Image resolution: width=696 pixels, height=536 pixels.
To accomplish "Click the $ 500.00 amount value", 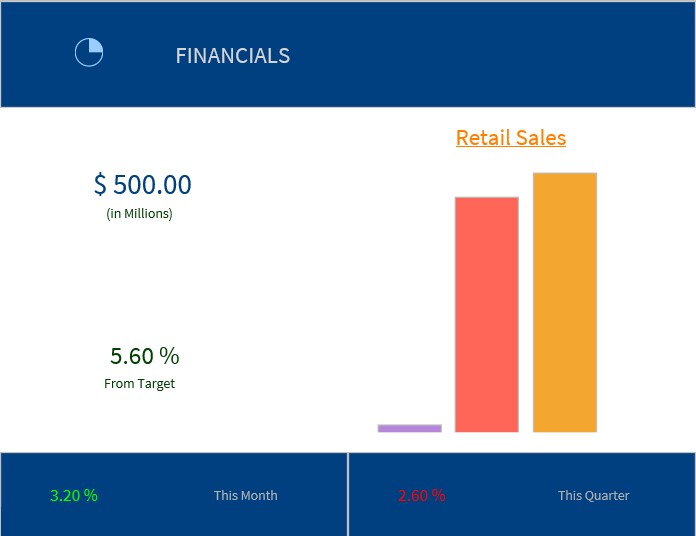I will coord(142,185).
